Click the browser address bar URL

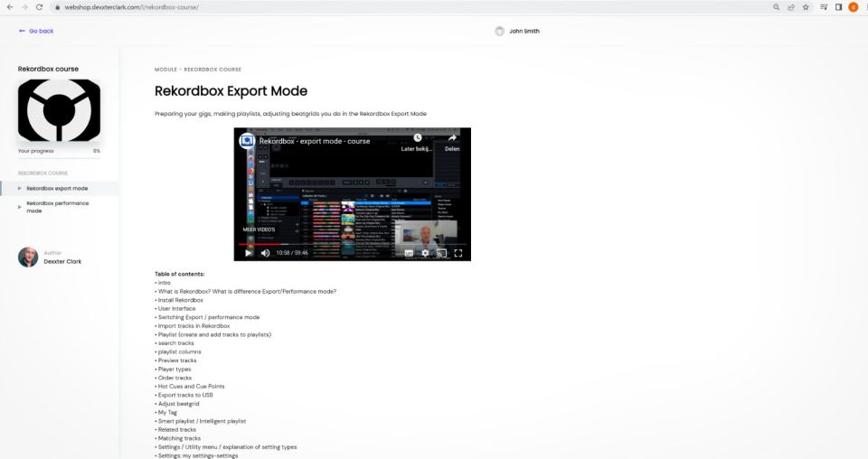132,7
